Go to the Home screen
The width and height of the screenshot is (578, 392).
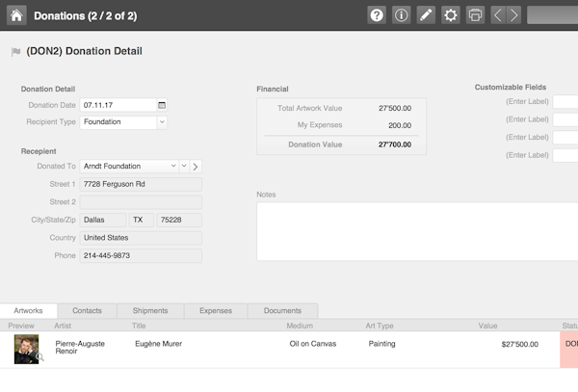pos(16,15)
